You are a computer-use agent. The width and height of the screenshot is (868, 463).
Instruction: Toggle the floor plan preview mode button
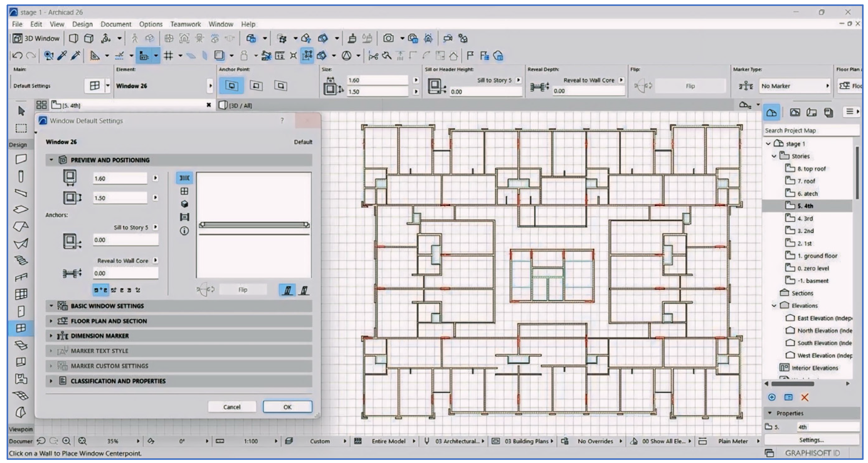184,178
